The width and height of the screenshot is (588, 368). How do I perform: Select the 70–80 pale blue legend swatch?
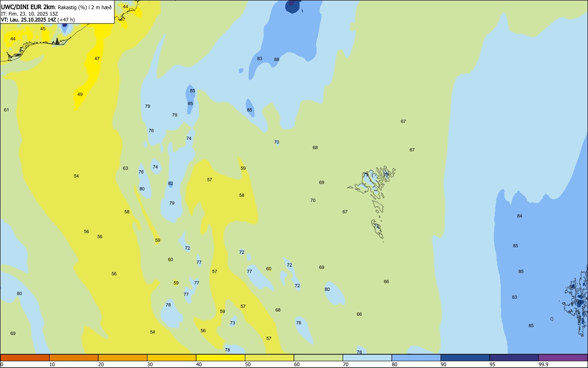click(x=367, y=357)
